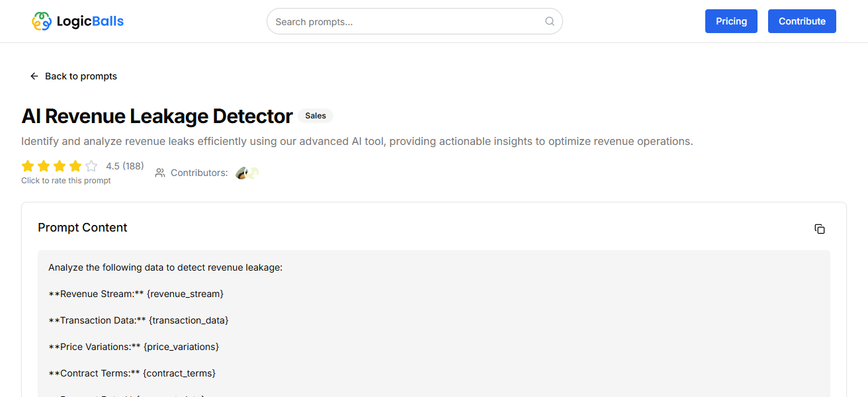Viewport: 868px width, 397px height.
Task: Click the empty fifth star
Action: [x=91, y=166]
